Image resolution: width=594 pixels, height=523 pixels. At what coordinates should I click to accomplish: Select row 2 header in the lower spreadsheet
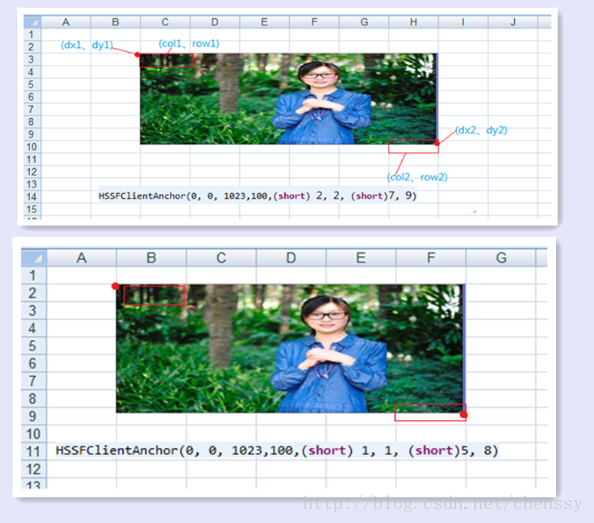tap(33, 293)
